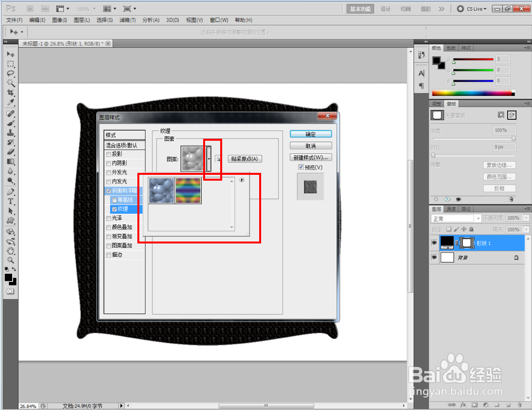Enable the 光泽 satin checkbox

(109, 219)
